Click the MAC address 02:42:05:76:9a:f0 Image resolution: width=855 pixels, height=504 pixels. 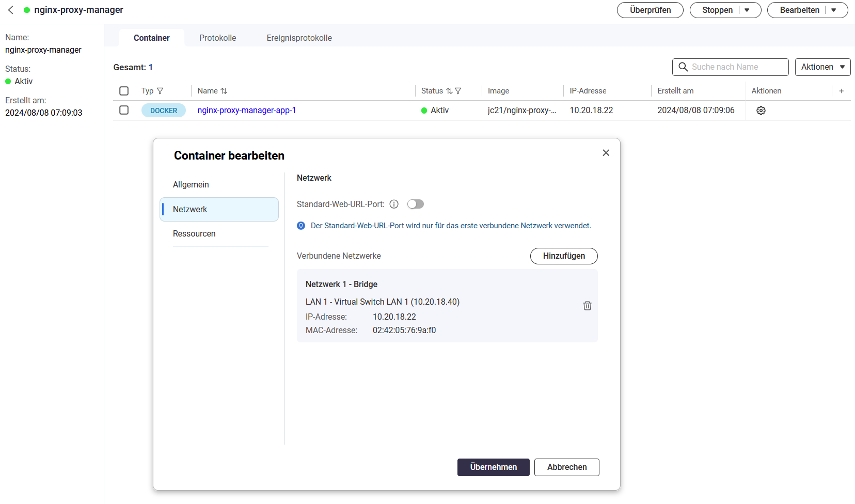pyautogui.click(x=404, y=330)
